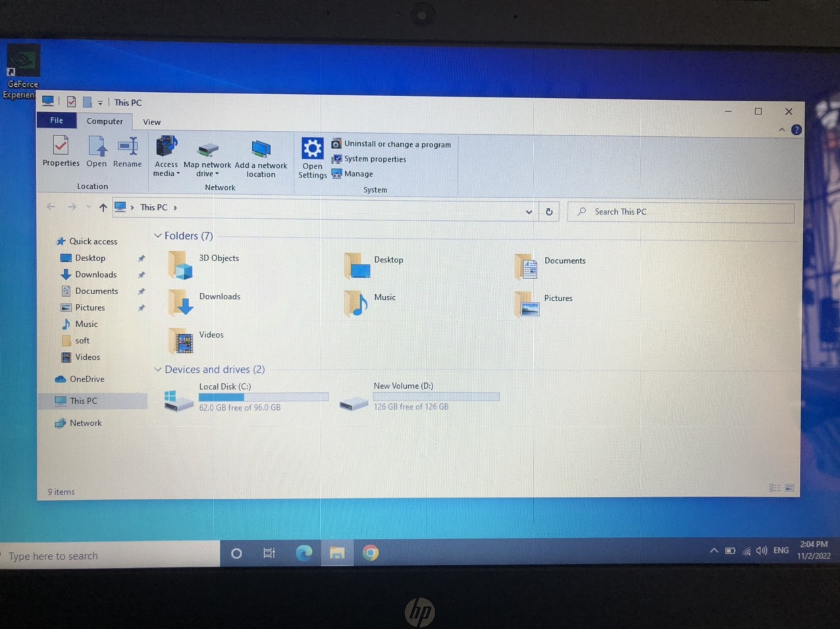Screen dimensions: 840x629
Task: Select Music in the navigation pane
Action: pos(79,324)
